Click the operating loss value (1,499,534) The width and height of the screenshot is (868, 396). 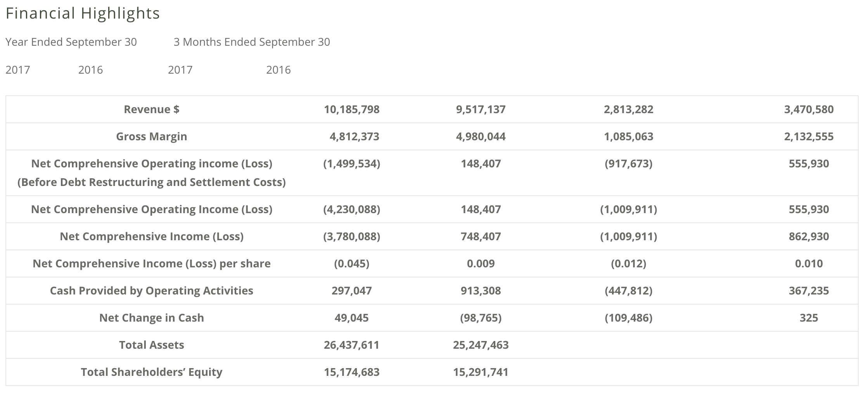[351, 164]
